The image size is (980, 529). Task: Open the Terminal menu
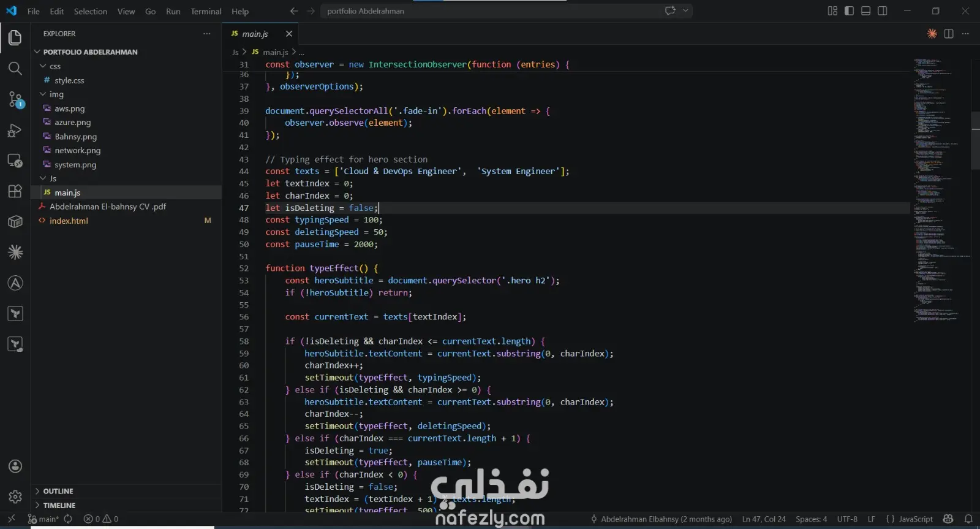coord(206,11)
